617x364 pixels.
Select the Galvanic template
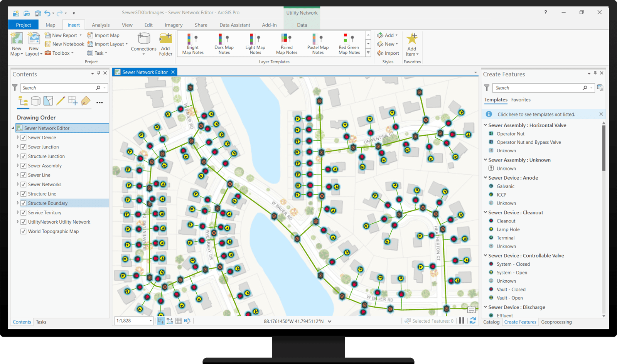[x=506, y=186]
